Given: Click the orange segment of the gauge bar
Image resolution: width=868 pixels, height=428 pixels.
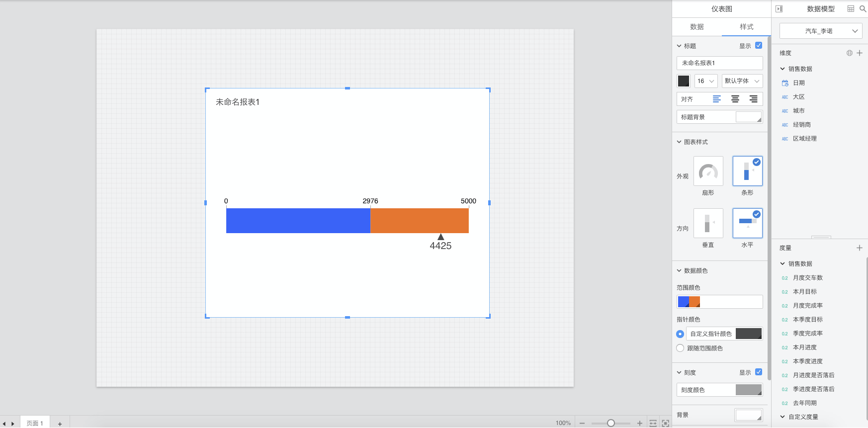Looking at the screenshot, I should point(420,221).
